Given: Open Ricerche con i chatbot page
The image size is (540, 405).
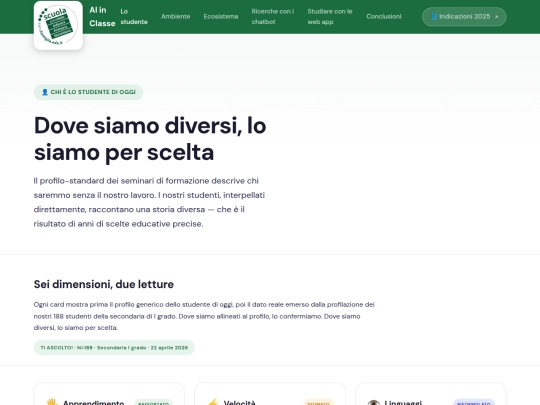Looking at the screenshot, I should pyautogui.click(x=273, y=17).
